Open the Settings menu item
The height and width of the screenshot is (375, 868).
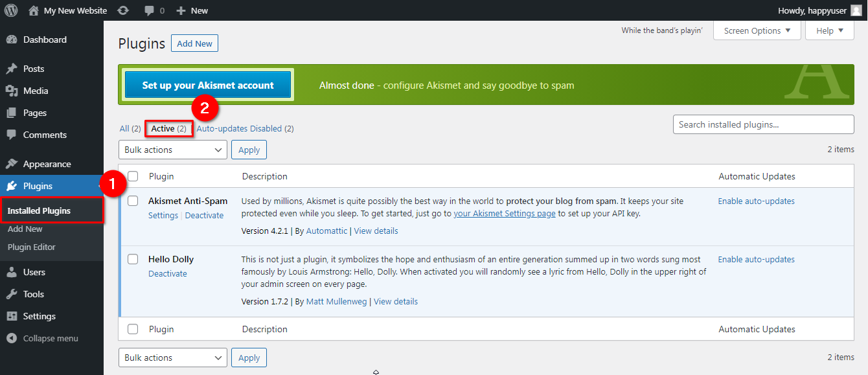(52, 316)
